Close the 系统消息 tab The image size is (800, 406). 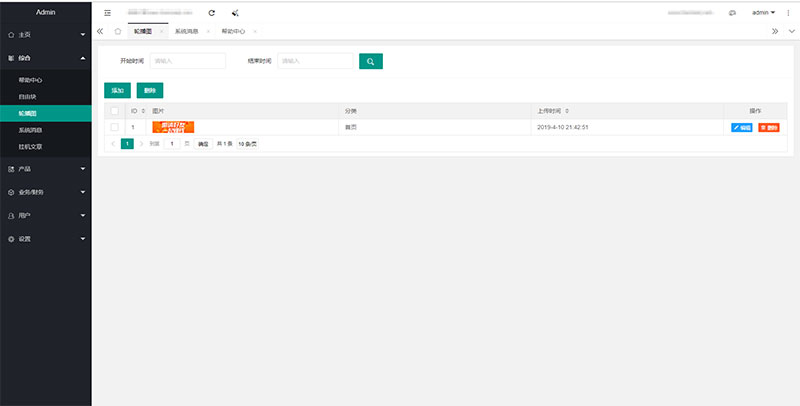click(x=207, y=32)
